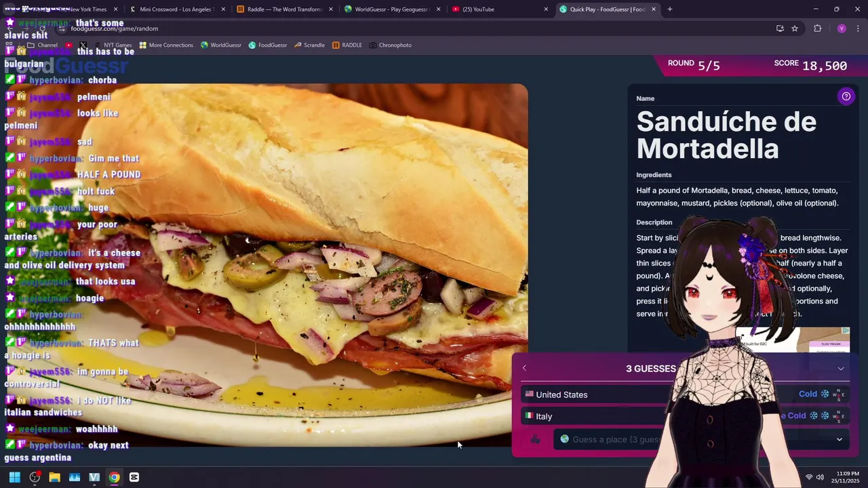Image resolution: width=868 pixels, height=488 pixels.
Task: Open a new browser tab with plus
Action: [669, 9]
